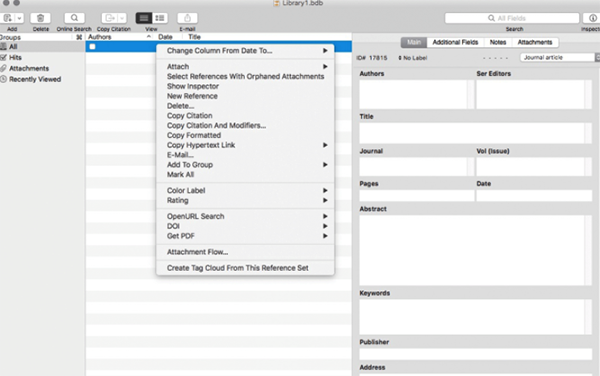Click the Copy Citation toolbar icon
This screenshot has height=376, width=600.
point(109,18)
